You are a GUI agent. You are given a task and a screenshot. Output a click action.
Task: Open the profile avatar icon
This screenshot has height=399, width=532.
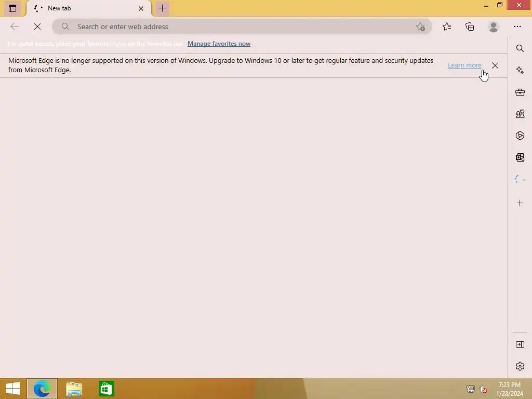click(494, 27)
